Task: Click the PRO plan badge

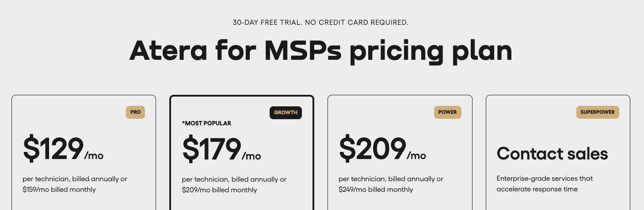Action: (x=135, y=112)
